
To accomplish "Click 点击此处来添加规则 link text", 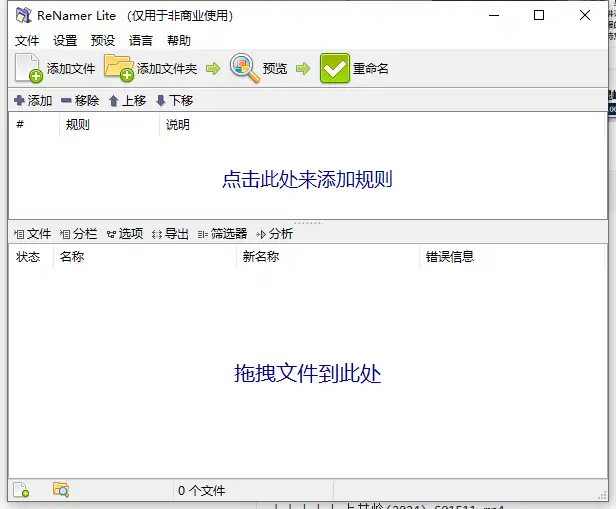I will coord(307,179).
